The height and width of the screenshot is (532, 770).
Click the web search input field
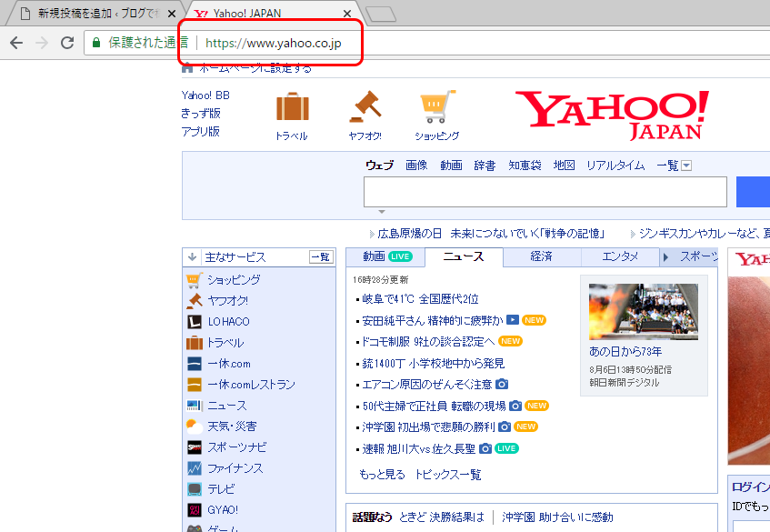click(x=545, y=192)
